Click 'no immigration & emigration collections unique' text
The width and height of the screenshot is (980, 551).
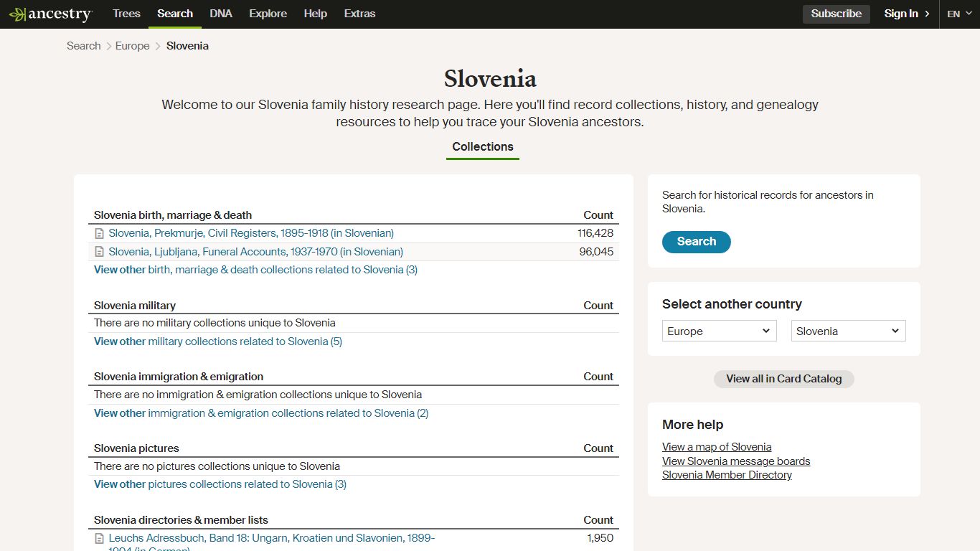pyautogui.click(x=258, y=395)
